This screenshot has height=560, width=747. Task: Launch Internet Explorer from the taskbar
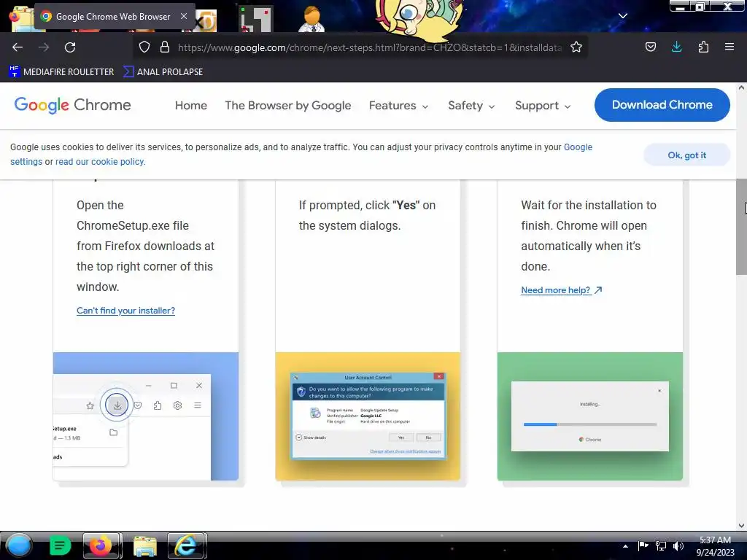[x=187, y=545]
